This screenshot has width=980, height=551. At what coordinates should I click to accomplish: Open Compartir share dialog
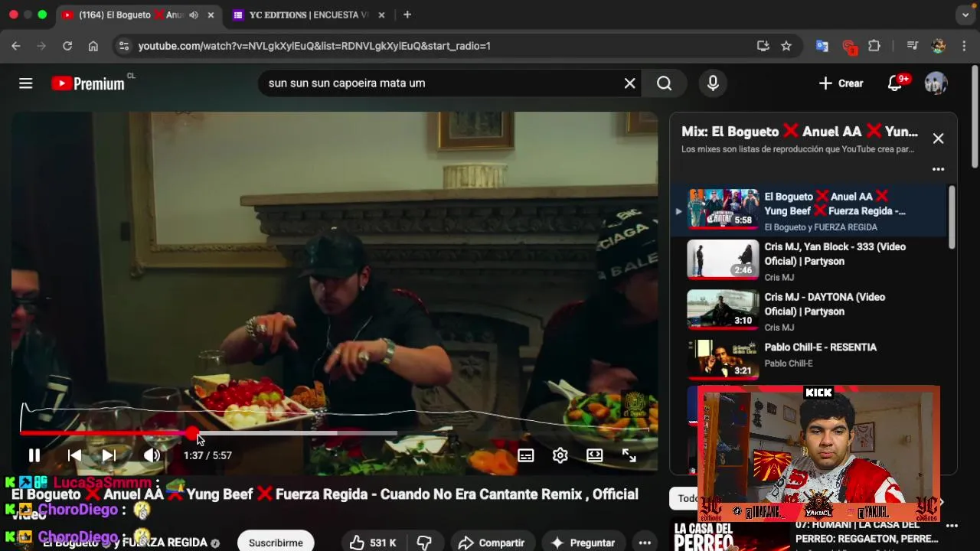(x=491, y=543)
